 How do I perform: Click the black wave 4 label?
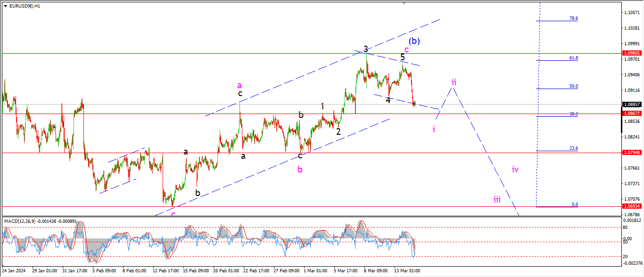click(x=388, y=100)
